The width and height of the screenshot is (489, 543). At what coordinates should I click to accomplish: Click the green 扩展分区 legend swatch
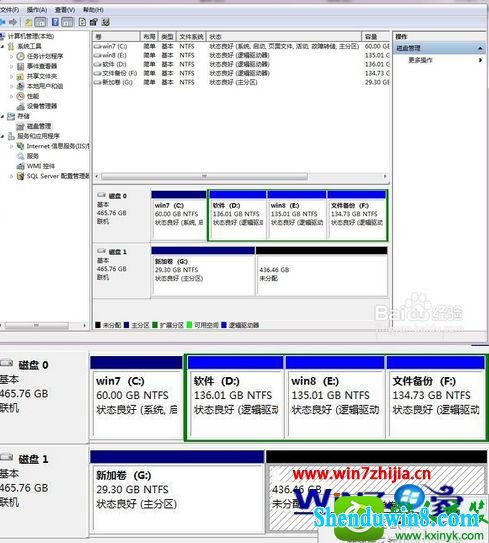click(x=155, y=325)
